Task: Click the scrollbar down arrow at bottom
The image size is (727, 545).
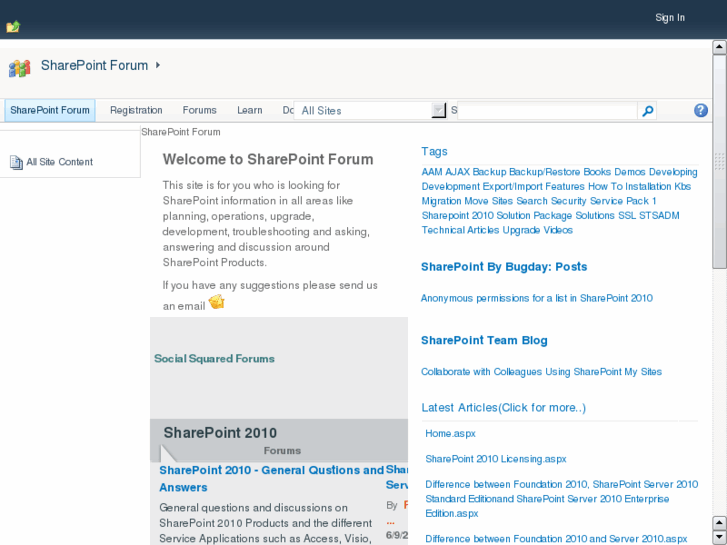Action: 719,538
